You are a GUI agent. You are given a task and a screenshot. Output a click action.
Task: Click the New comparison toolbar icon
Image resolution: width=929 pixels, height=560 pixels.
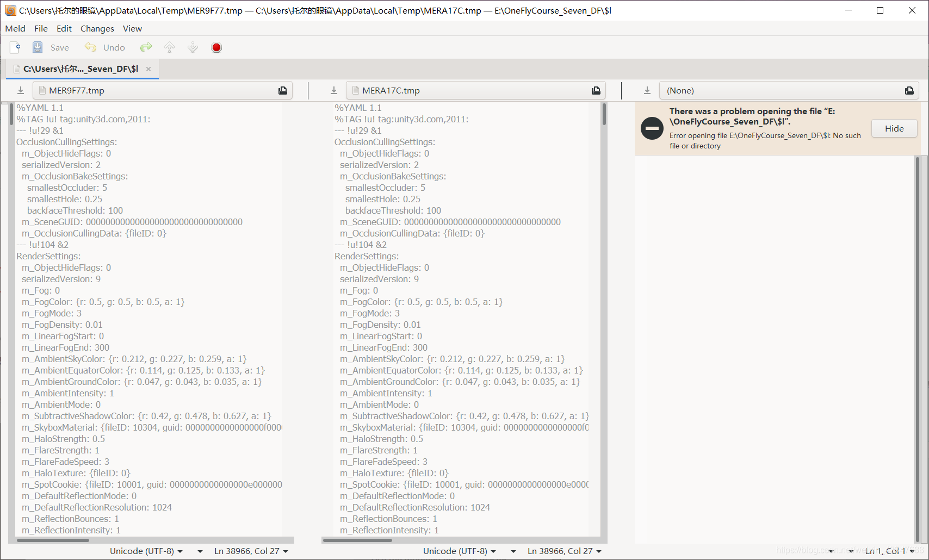[x=15, y=48]
